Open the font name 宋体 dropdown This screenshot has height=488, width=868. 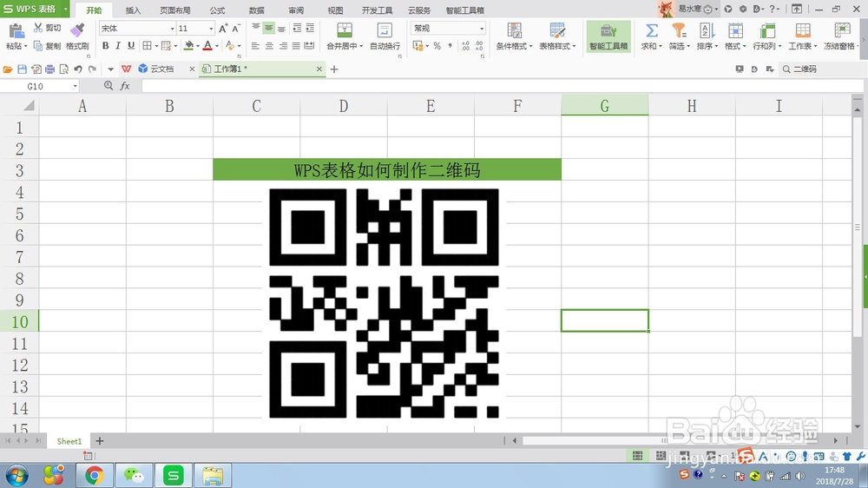[172, 29]
